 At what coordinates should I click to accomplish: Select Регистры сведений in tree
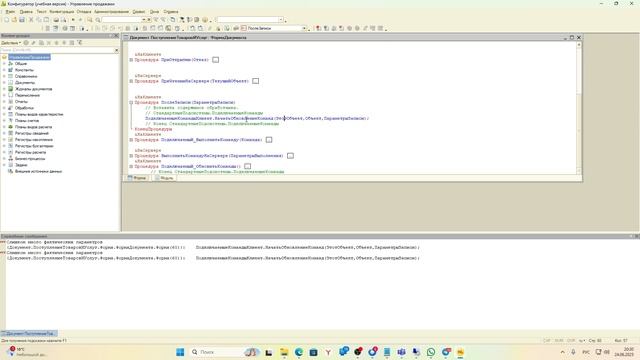(x=32, y=133)
